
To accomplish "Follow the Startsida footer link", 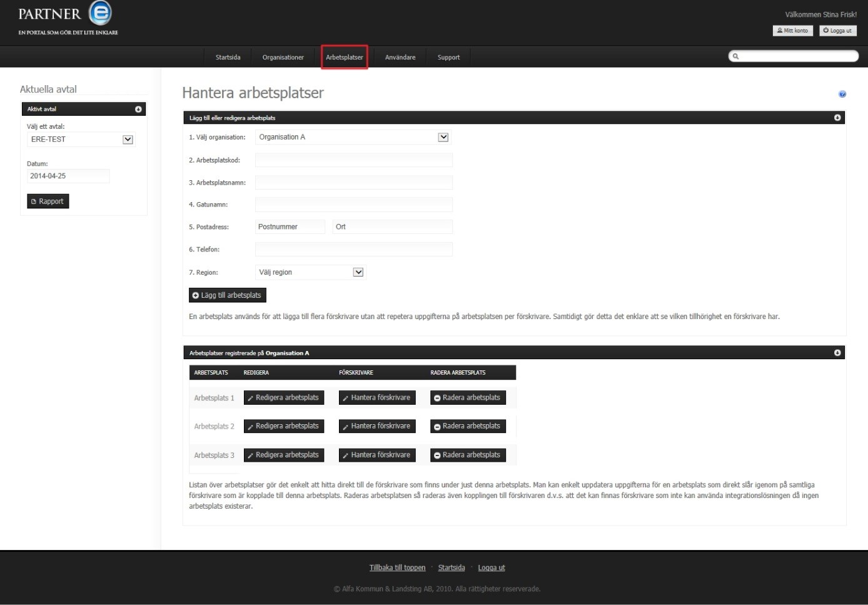I will 452,568.
